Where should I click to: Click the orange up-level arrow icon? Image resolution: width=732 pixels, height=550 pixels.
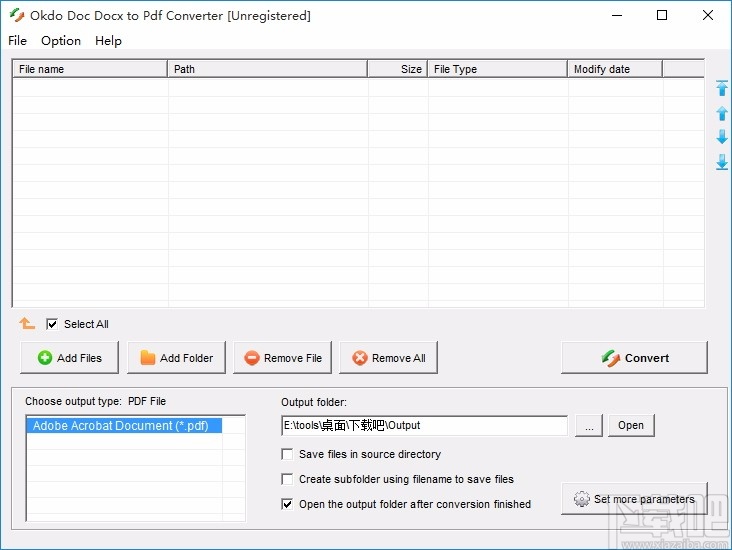point(27,323)
